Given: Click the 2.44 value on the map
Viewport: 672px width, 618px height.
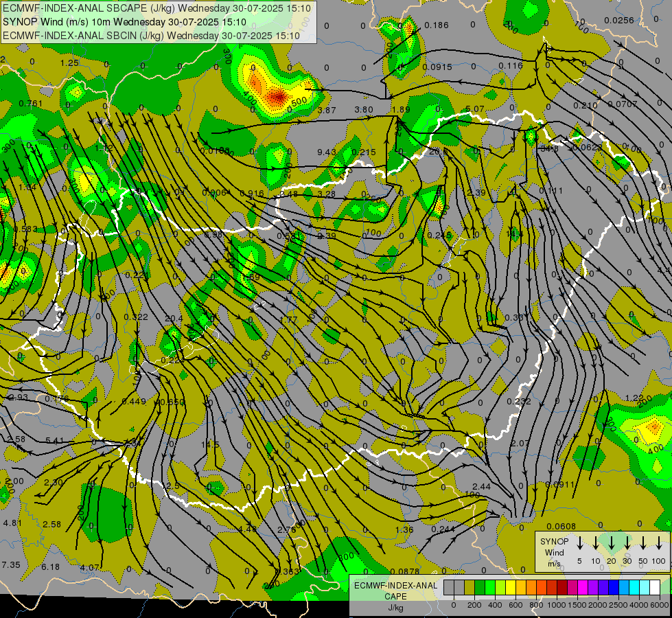Looking at the screenshot, I should 481,486.
